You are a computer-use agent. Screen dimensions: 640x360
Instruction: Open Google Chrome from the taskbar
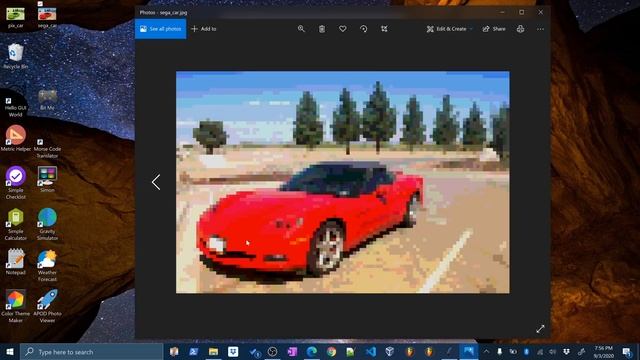[x=331, y=352]
